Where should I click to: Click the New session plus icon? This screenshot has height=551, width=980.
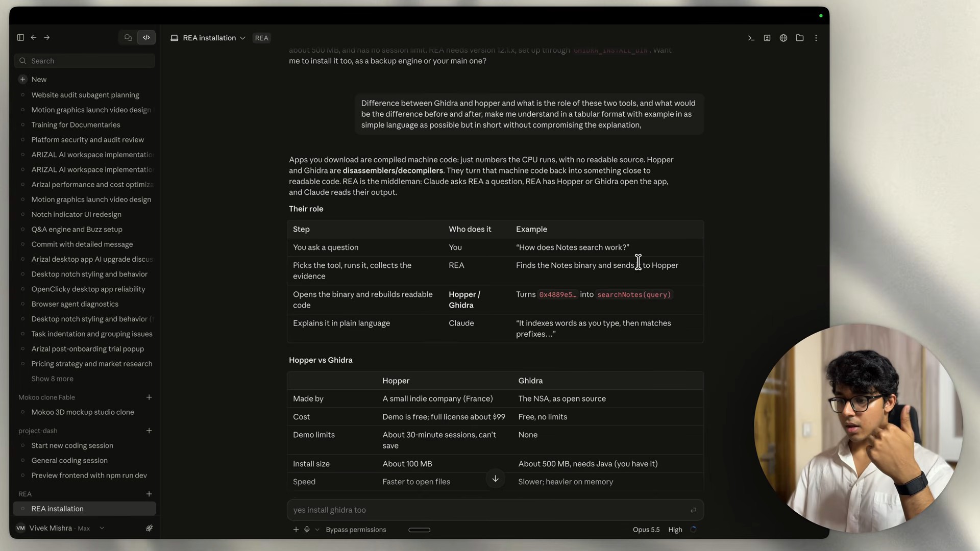pos(23,79)
